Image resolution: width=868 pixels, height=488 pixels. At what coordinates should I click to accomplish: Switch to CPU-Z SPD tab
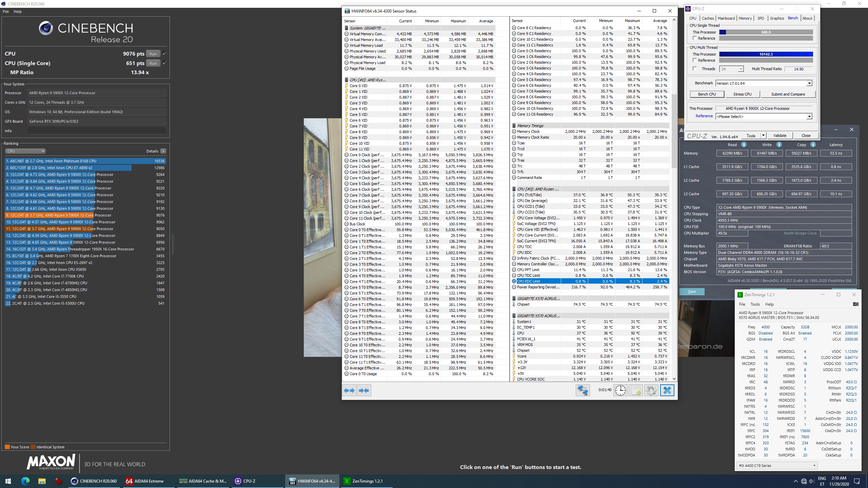click(761, 18)
